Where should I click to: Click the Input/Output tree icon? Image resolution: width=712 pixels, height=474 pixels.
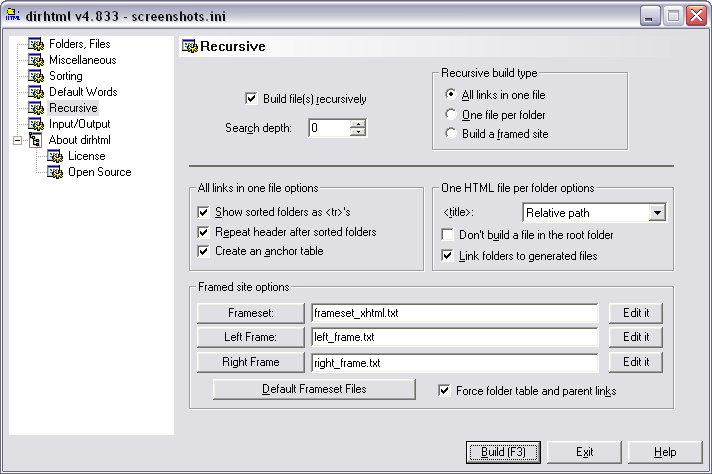pos(36,124)
